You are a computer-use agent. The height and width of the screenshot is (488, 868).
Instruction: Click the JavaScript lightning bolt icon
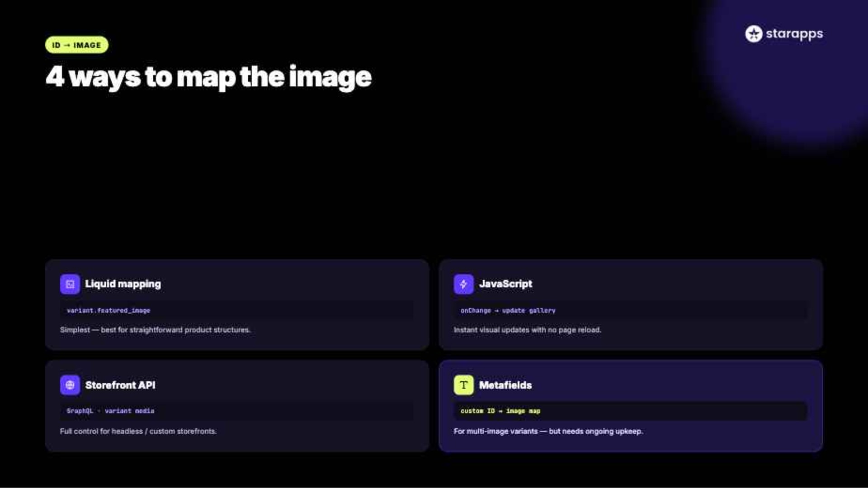(463, 284)
